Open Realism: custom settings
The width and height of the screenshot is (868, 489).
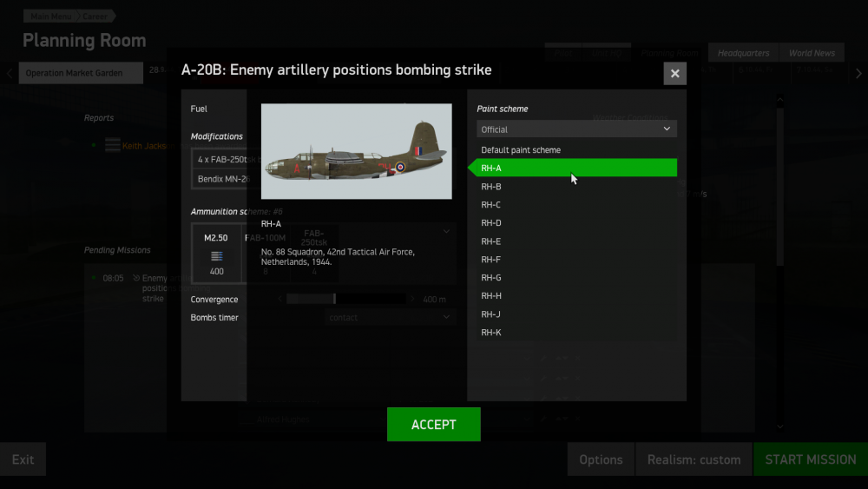[x=694, y=459]
